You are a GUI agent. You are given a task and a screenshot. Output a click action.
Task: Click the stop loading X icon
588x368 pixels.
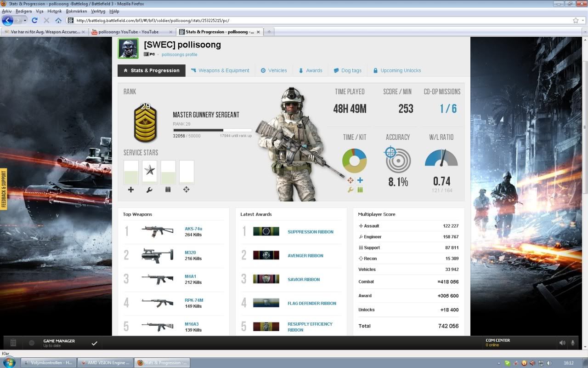[x=46, y=20]
